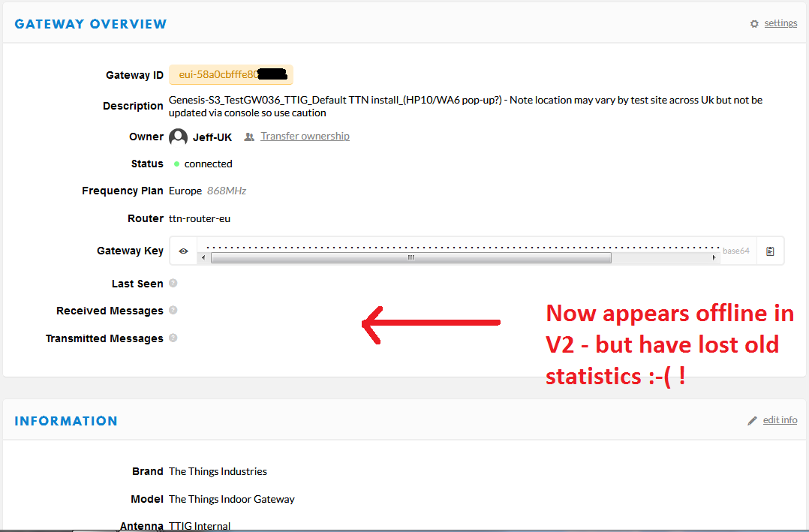Click the owner avatar icon beside Jeff-UK
This screenshot has height=532, width=809.
[x=178, y=137]
